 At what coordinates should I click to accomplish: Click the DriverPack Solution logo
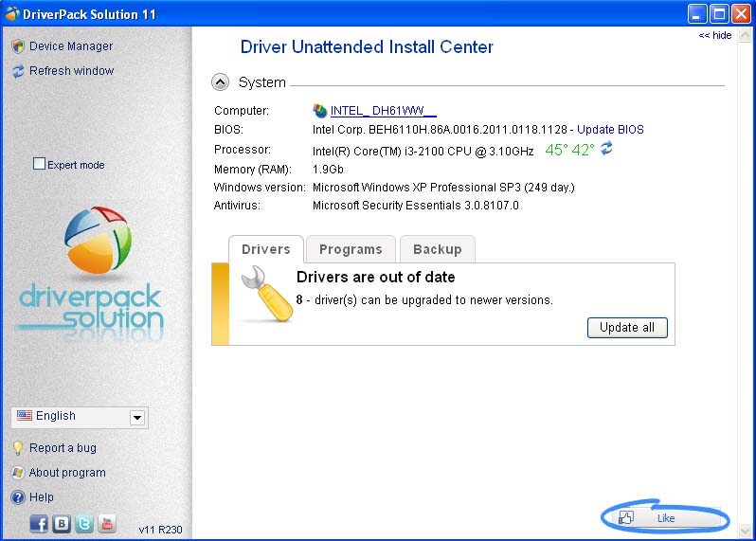point(90,275)
